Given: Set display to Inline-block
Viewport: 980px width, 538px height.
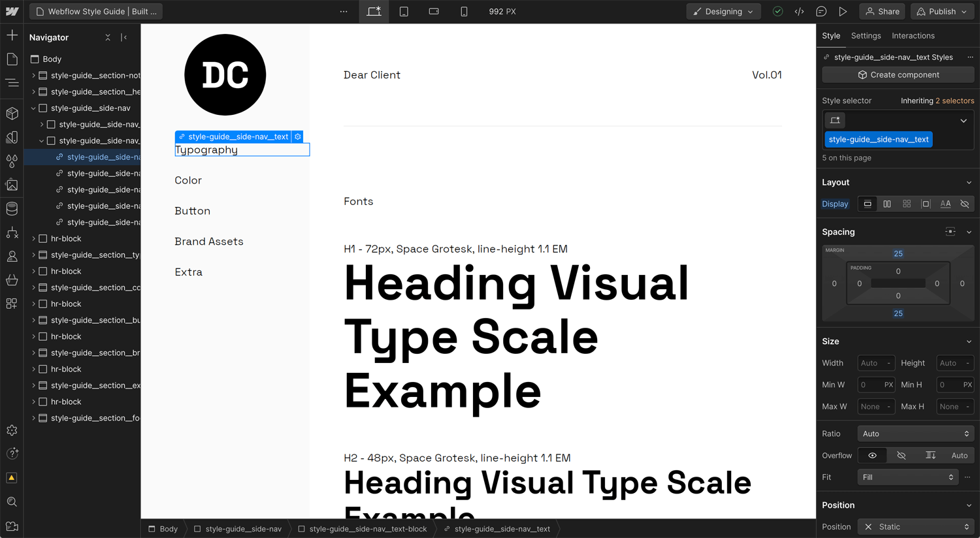Looking at the screenshot, I should point(926,204).
